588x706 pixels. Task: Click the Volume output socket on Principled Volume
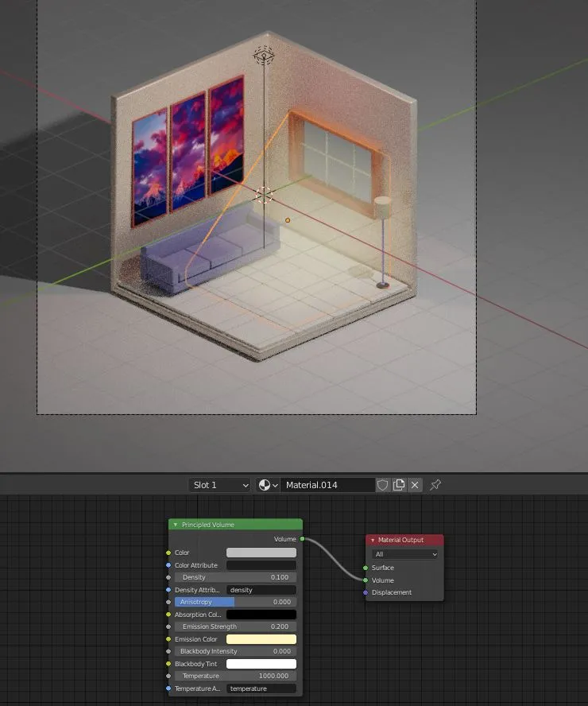(x=302, y=539)
